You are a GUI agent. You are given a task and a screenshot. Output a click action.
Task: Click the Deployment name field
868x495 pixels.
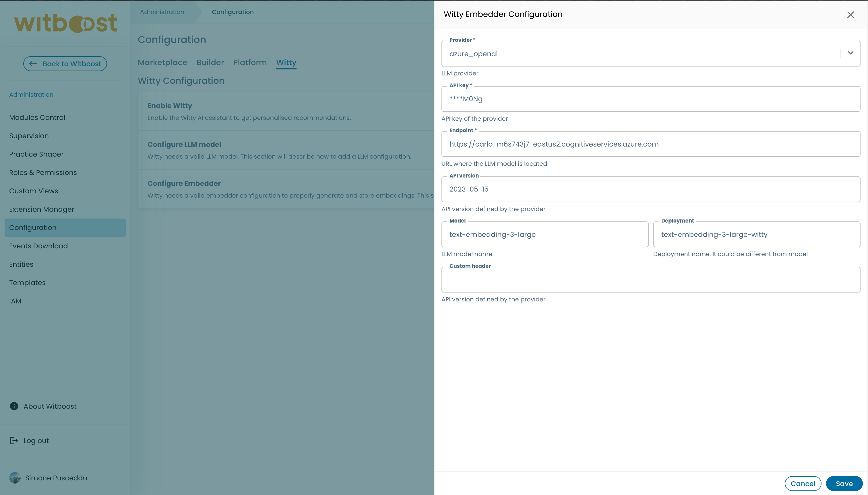[757, 235]
